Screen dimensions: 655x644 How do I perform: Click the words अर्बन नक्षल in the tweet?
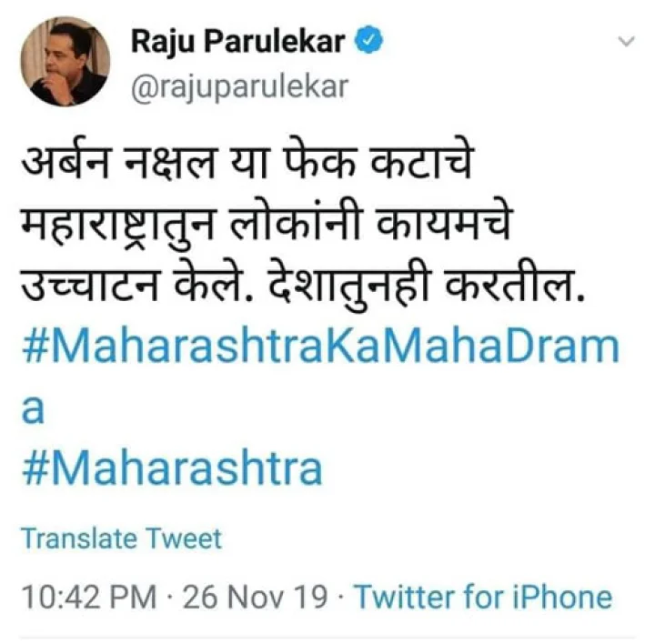(x=118, y=161)
